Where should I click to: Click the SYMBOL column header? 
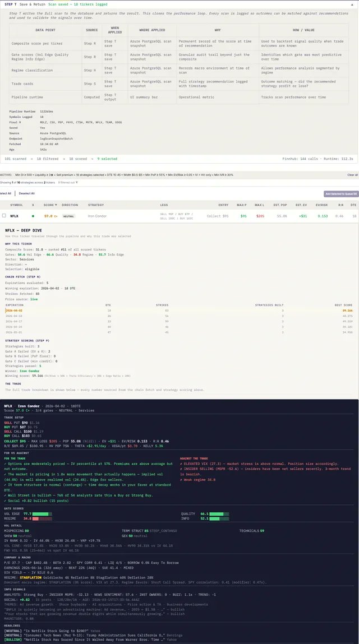[16, 205]
